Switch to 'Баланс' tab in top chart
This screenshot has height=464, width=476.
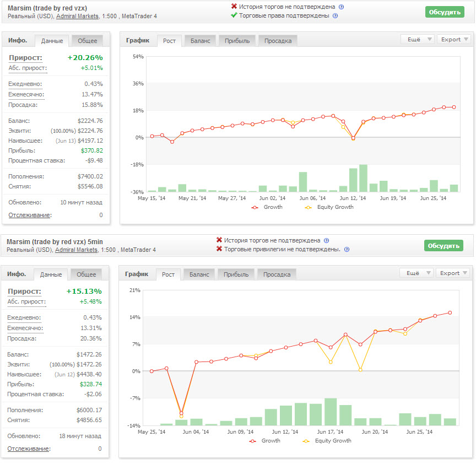pyautogui.click(x=201, y=41)
